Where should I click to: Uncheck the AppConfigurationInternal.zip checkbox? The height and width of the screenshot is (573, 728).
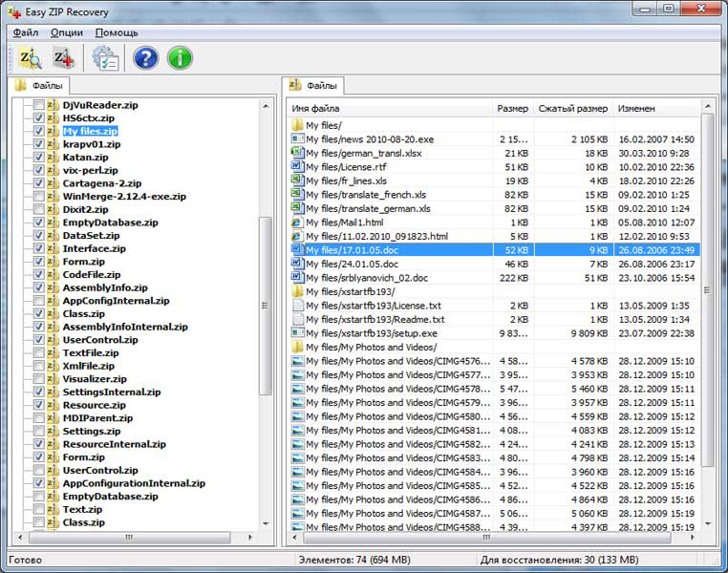(x=39, y=483)
